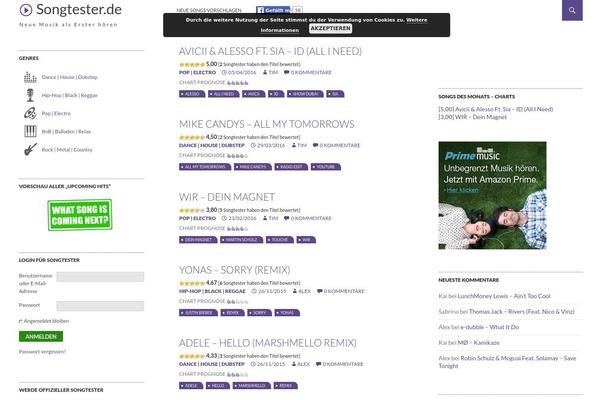Toggle the Angemeldet bleiben checkbox
The width and height of the screenshot is (600, 400).
point(21,321)
